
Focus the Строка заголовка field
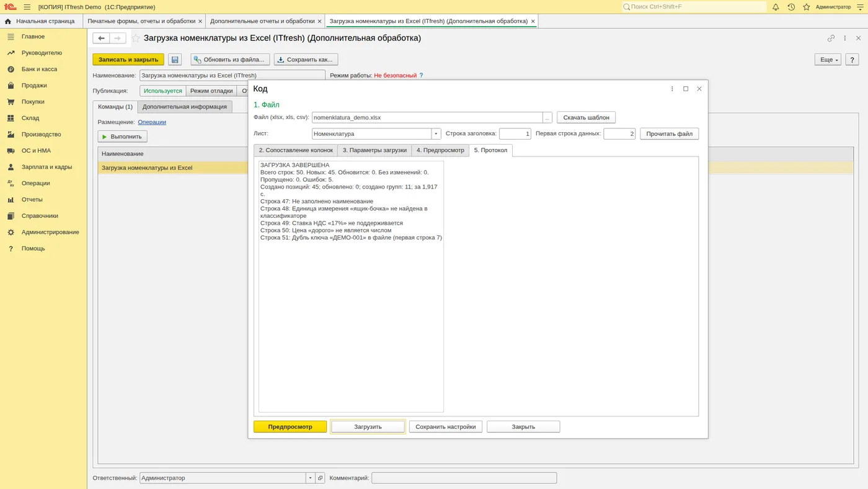click(x=515, y=133)
